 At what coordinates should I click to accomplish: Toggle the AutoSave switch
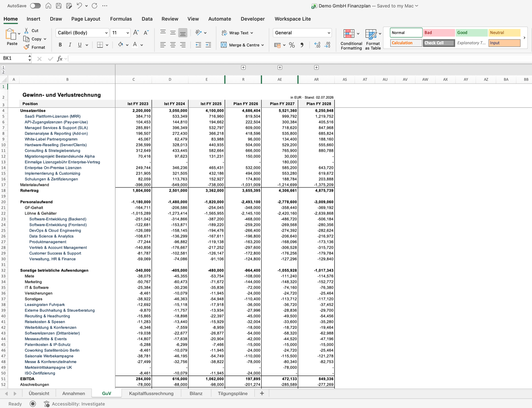click(35, 6)
